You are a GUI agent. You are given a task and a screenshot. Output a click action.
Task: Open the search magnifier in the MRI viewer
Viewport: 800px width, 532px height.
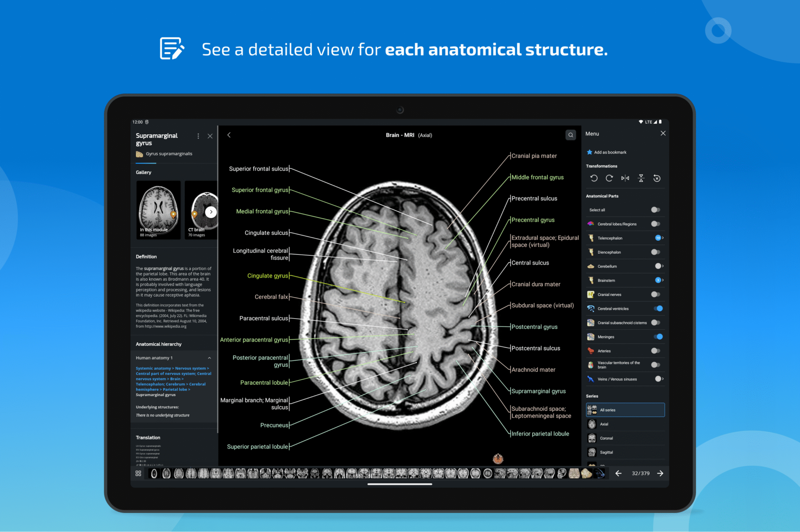point(571,135)
